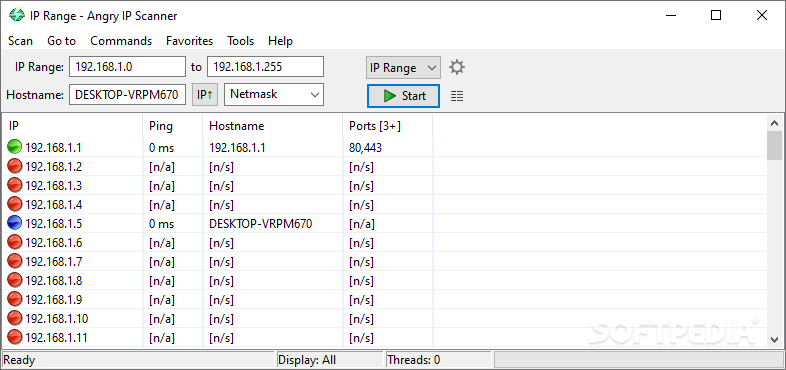
Task: Click the red status dot for 192.168.1.2
Action: tap(15, 166)
